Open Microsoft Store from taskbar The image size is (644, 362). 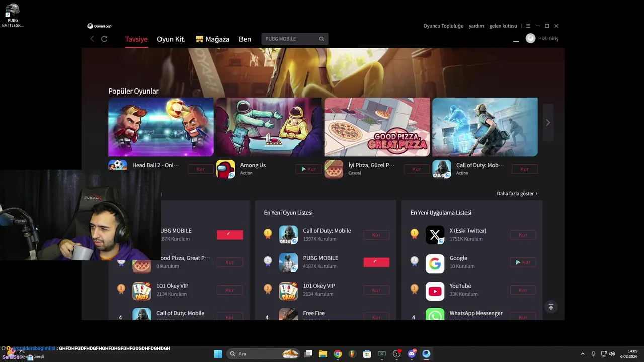point(367,354)
